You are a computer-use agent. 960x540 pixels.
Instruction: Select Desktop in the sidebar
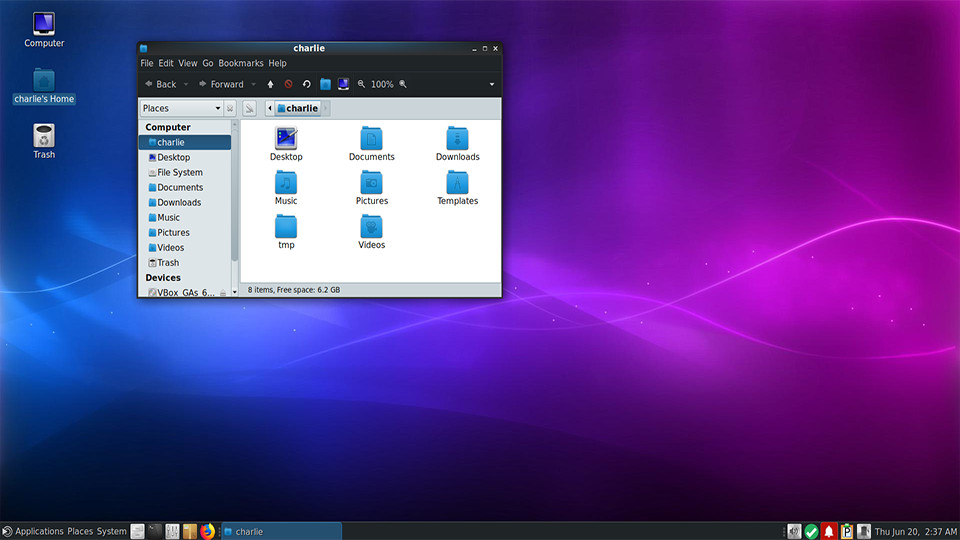pos(185,157)
